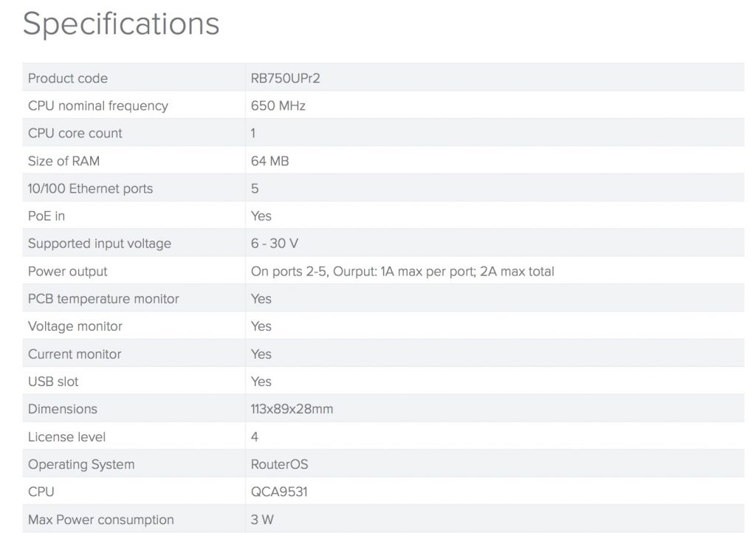The image size is (756, 533).
Task: Click the 10/100 Ethernet ports label
Action: coord(90,188)
